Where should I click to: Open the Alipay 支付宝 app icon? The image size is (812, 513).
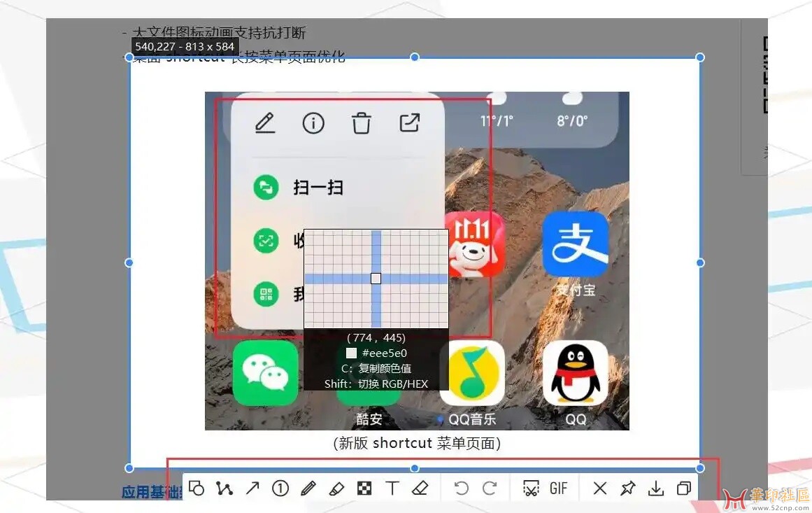click(x=576, y=244)
